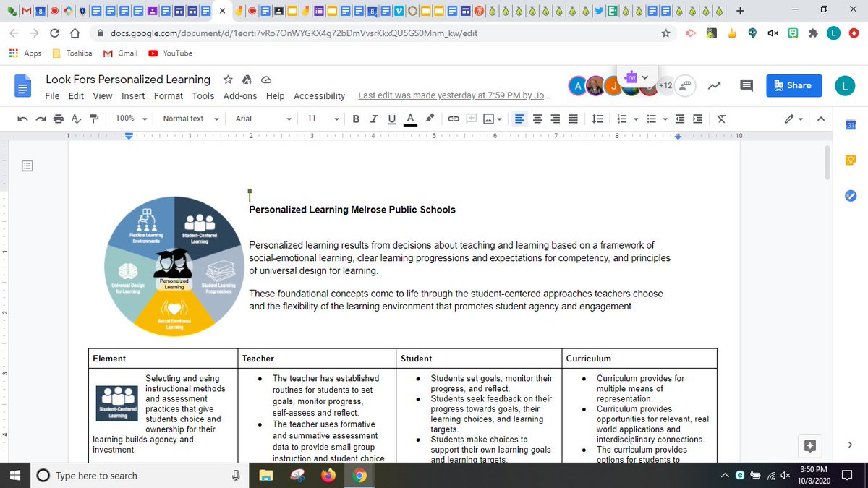The width and height of the screenshot is (868, 488).
Task: Clear formatting with the crossed T icon
Action: 721,119
